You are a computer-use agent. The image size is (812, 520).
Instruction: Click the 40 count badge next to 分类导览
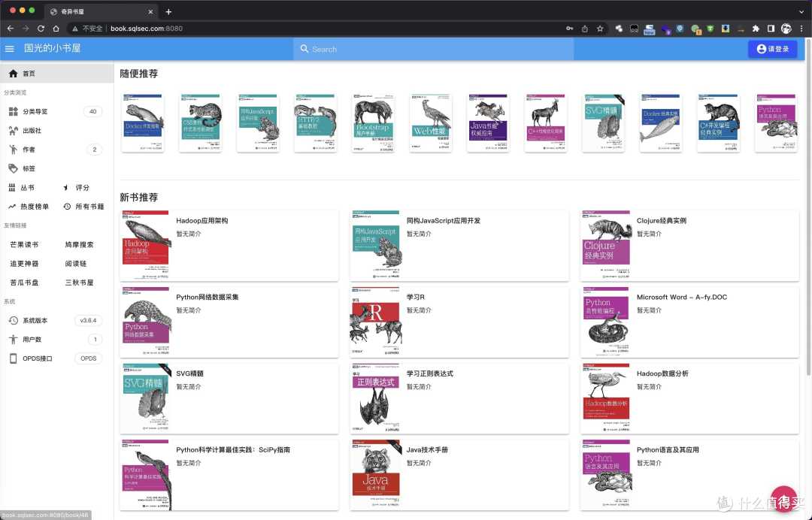[x=92, y=111]
